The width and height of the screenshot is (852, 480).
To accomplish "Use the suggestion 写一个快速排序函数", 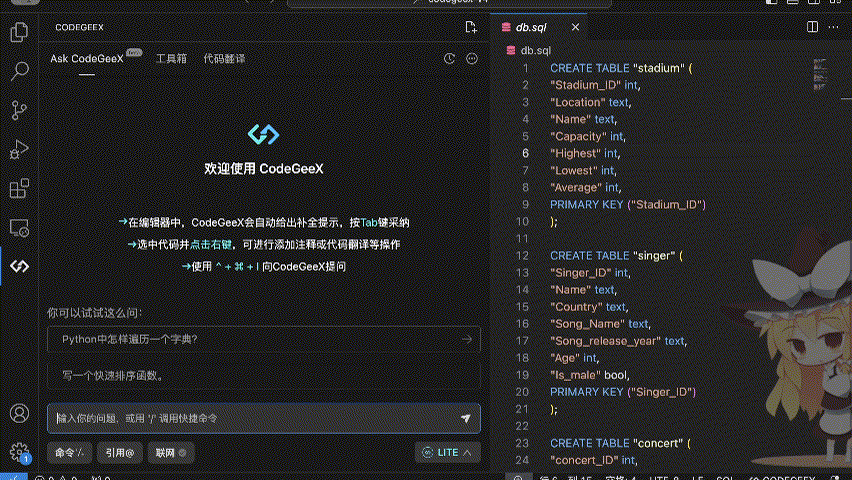I will pos(264,376).
